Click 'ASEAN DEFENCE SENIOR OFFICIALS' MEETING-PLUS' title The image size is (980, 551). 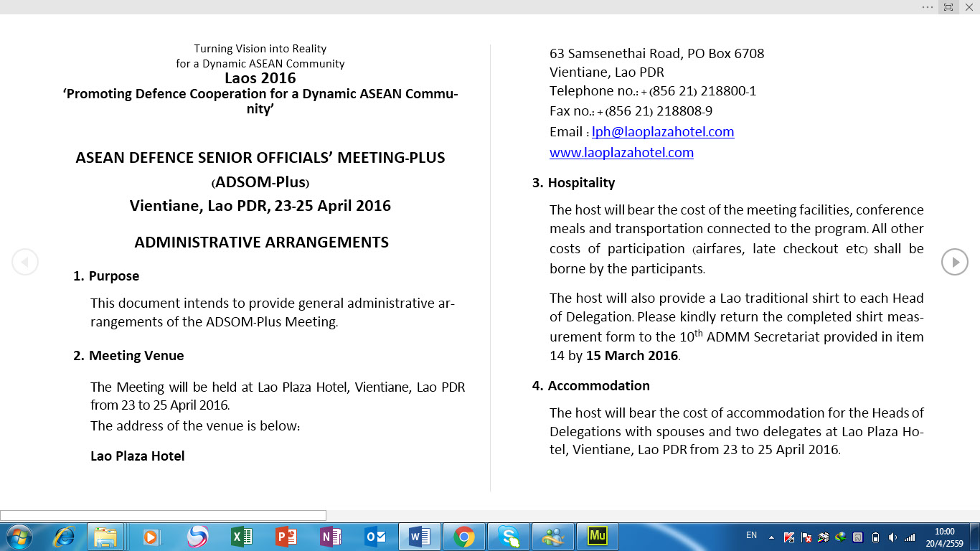coord(260,158)
